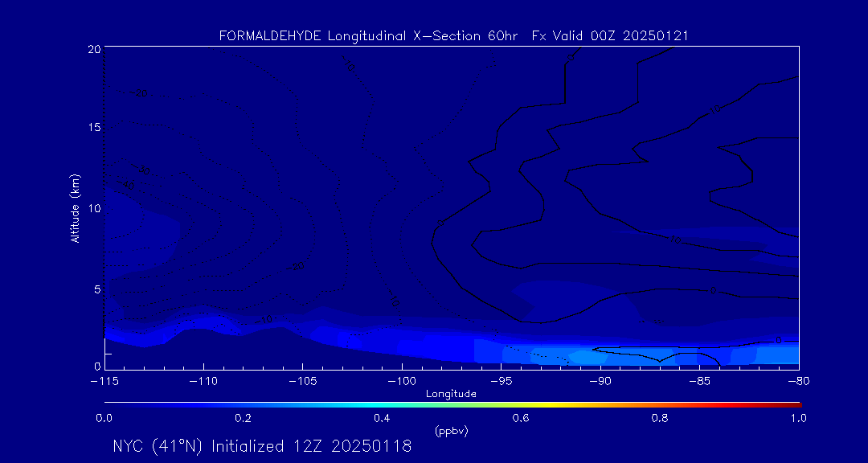
Task: Click color scale label 1.0
Action: click(x=798, y=418)
